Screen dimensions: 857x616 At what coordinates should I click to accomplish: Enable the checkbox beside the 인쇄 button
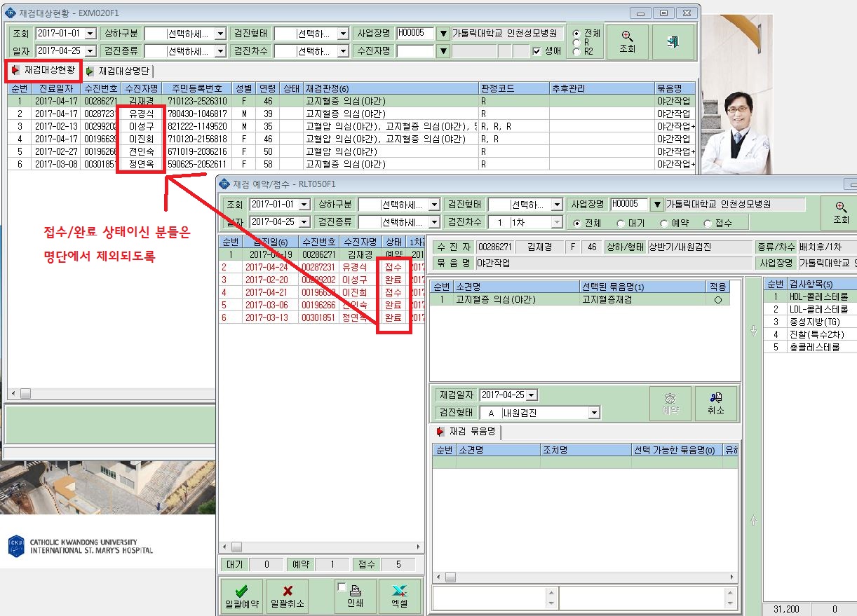click(x=342, y=587)
